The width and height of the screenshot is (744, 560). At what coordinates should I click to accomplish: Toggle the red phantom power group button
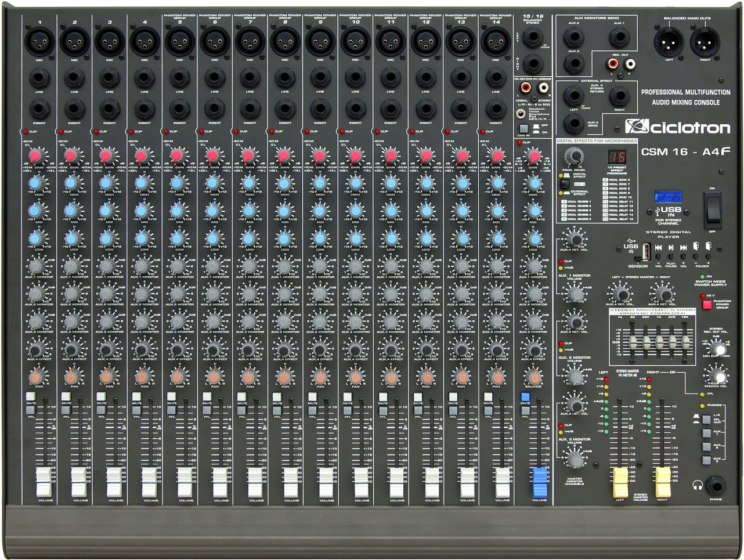[x=706, y=304]
